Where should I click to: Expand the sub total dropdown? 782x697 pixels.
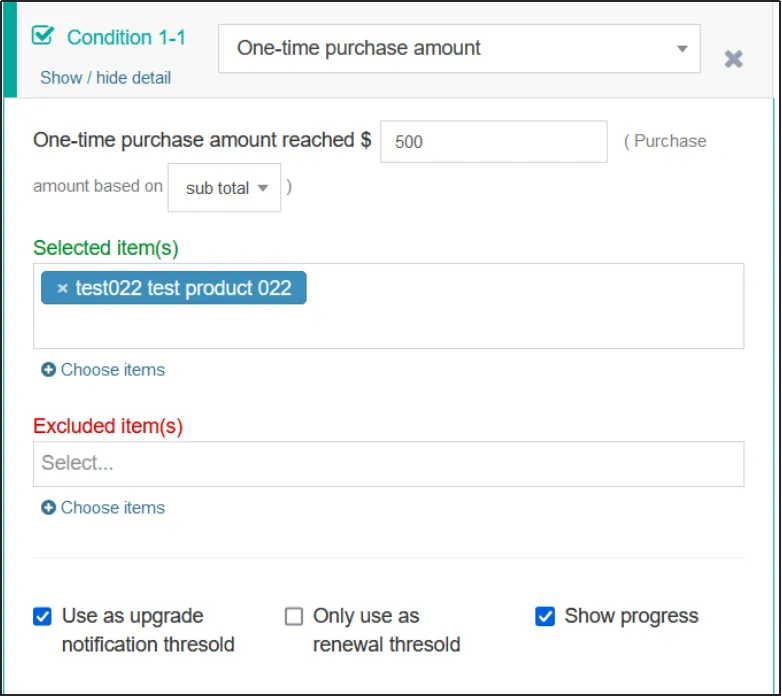point(225,188)
